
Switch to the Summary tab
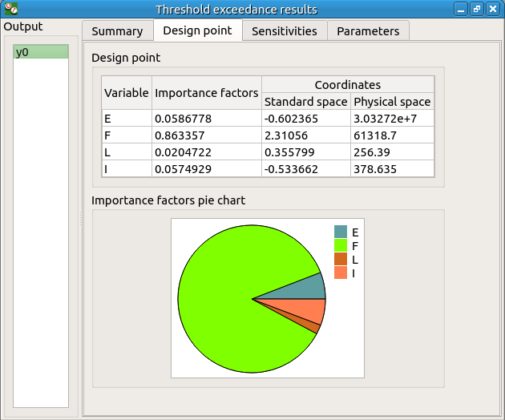(118, 31)
